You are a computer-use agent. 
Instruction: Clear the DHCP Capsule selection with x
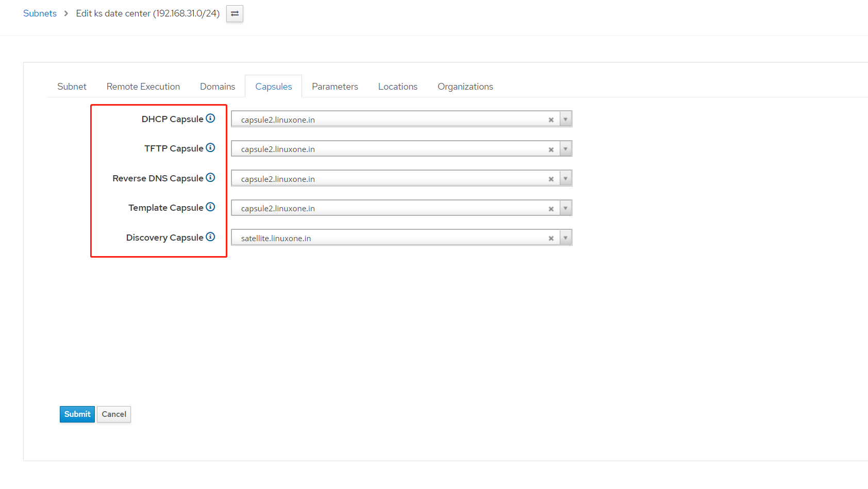(x=551, y=120)
